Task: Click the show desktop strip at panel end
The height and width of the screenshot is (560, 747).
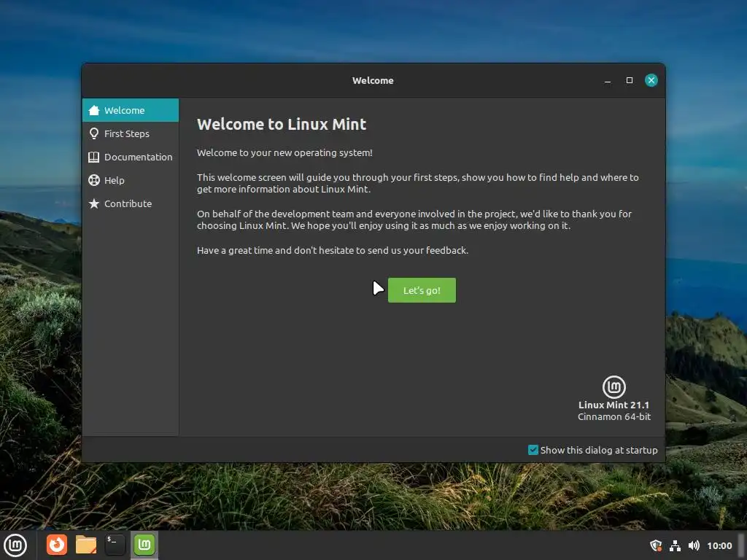Action: [742, 545]
